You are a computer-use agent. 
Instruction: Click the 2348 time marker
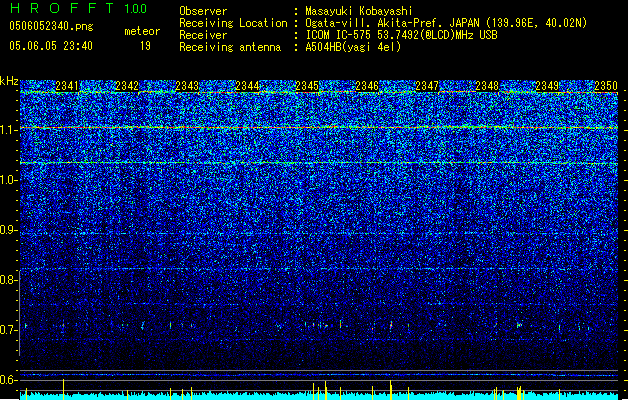coord(487,85)
